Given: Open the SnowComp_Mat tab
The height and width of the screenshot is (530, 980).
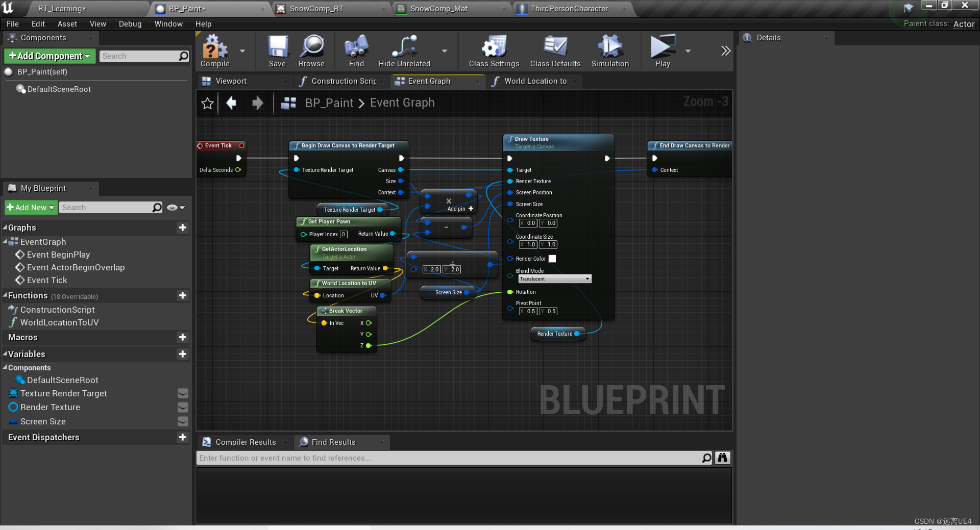Looking at the screenshot, I should [x=440, y=8].
